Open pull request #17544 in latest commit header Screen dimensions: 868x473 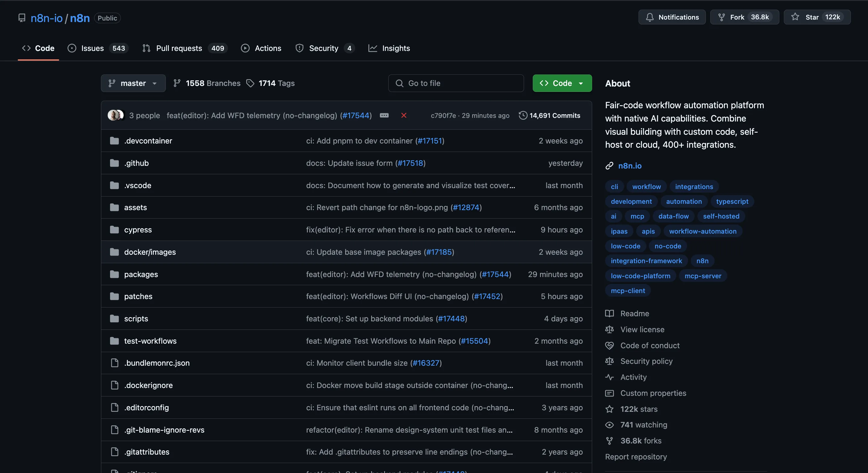pos(356,115)
